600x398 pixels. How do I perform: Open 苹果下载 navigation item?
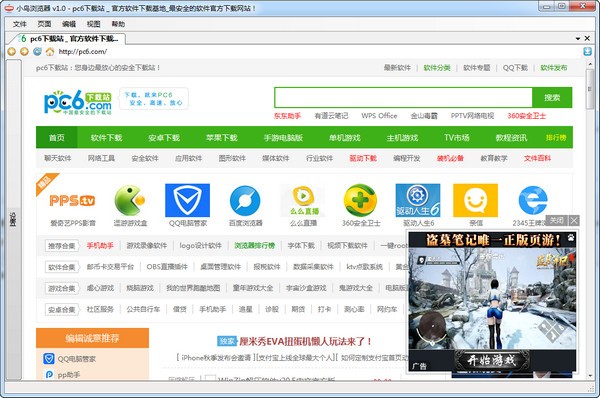tap(222, 137)
